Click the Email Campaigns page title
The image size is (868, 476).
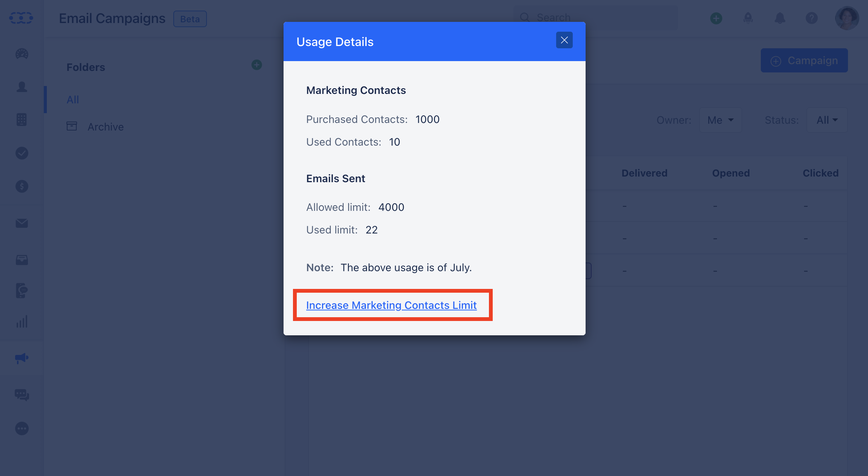pyautogui.click(x=112, y=18)
